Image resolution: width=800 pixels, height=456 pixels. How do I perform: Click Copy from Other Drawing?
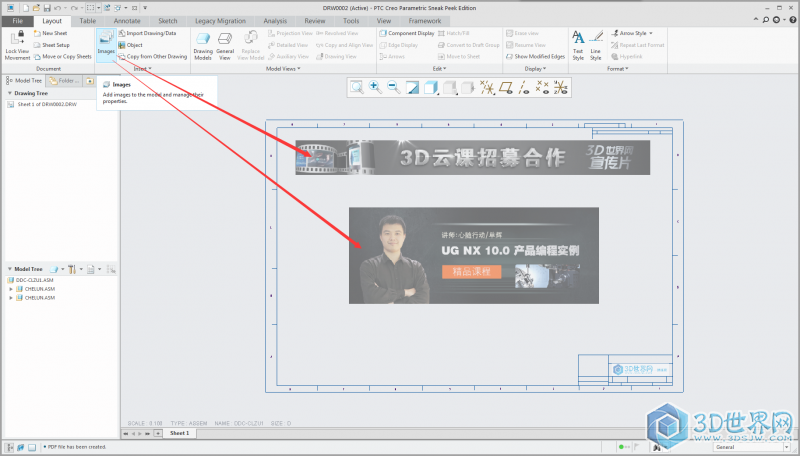point(153,57)
